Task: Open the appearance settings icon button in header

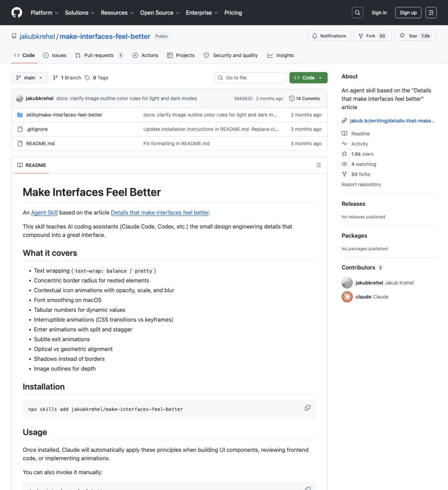Action: tap(431, 12)
